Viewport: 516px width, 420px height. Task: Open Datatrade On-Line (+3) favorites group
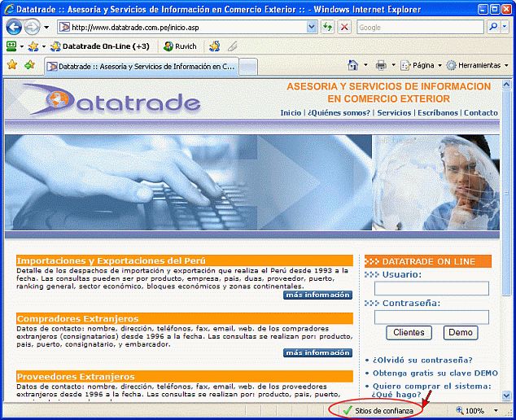pos(100,46)
